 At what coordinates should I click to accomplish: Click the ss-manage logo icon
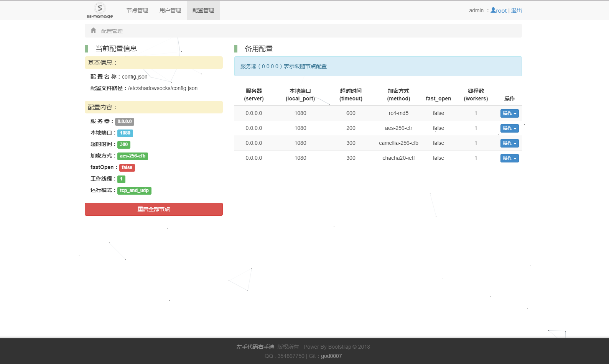click(100, 10)
